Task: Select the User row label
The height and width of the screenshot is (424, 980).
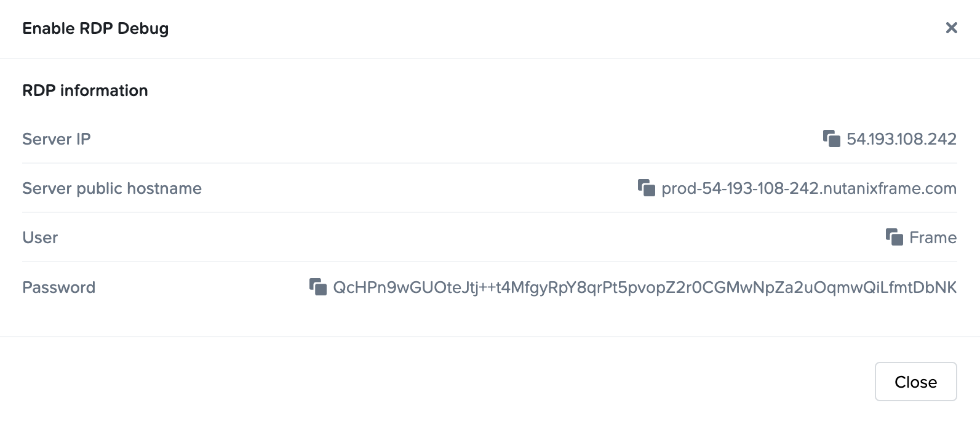Action: click(x=40, y=238)
